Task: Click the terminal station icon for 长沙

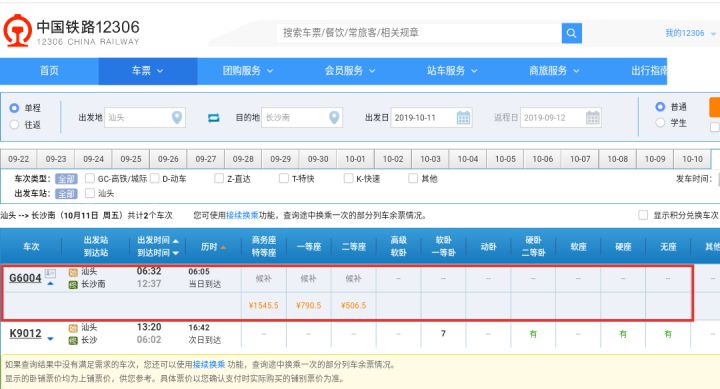Action: click(73, 340)
